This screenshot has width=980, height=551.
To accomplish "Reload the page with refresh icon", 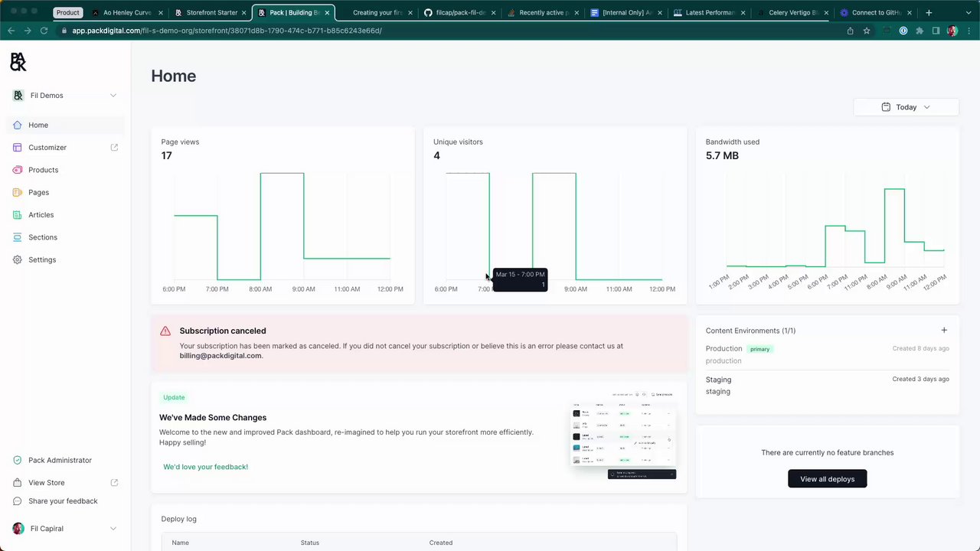I will click(44, 31).
